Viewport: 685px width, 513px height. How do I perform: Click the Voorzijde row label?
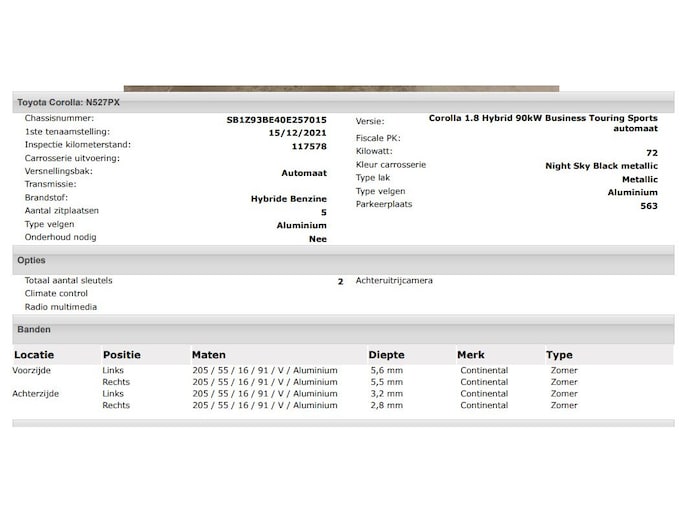[x=31, y=371]
